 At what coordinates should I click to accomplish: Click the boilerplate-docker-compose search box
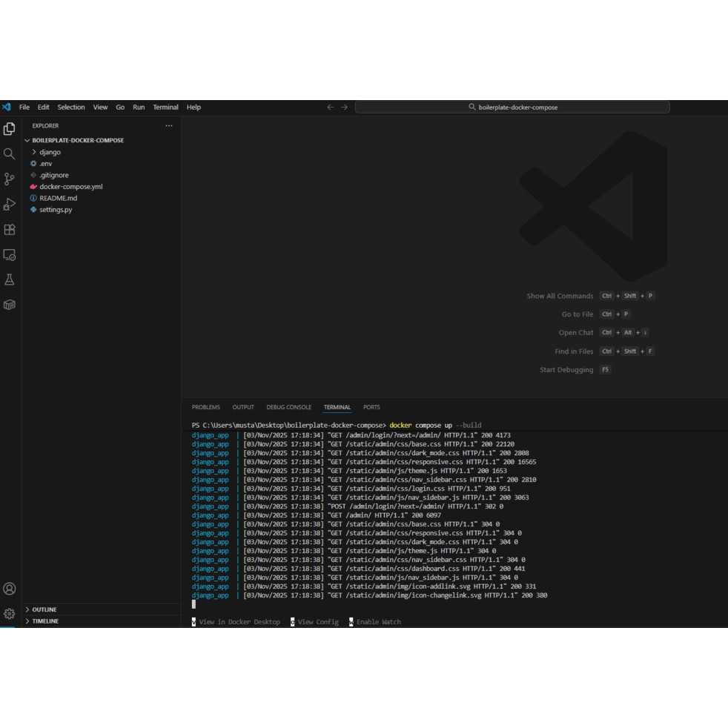[512, 107]
